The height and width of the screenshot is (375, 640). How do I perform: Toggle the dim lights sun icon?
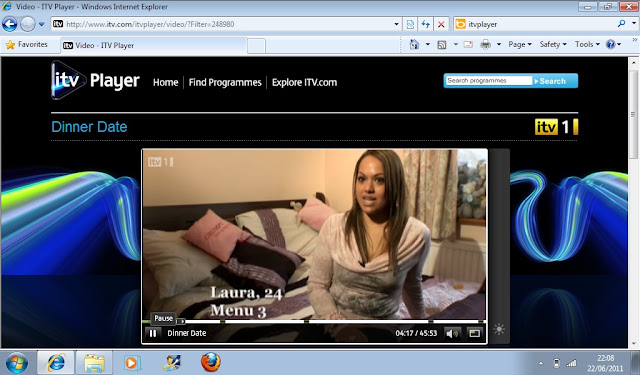(499, 329)
